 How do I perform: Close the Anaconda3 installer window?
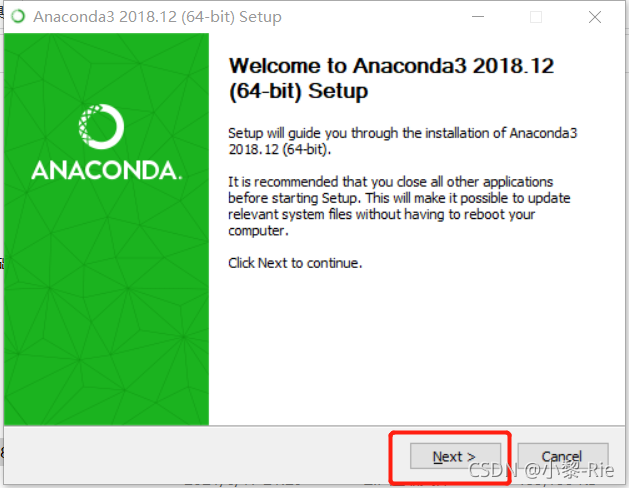point(595,17)
